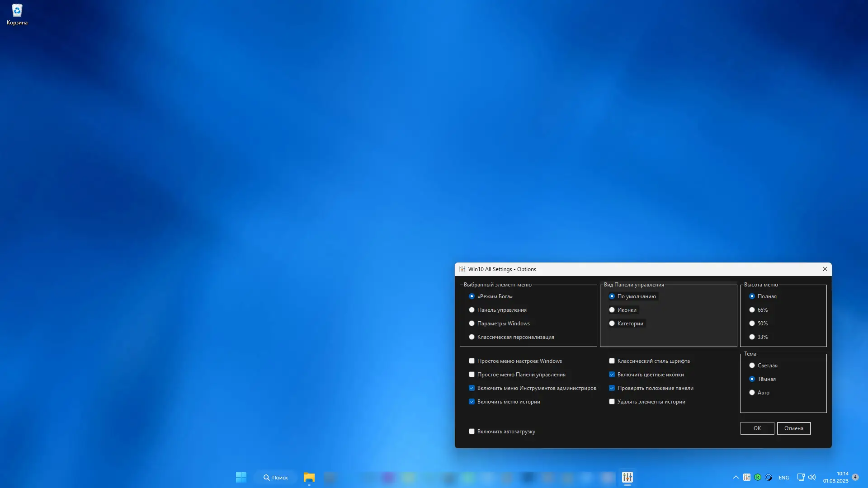The image size is (868, 488).
Task: Check 'Классический стиль шрифта' option
Action: coord(612,361)
